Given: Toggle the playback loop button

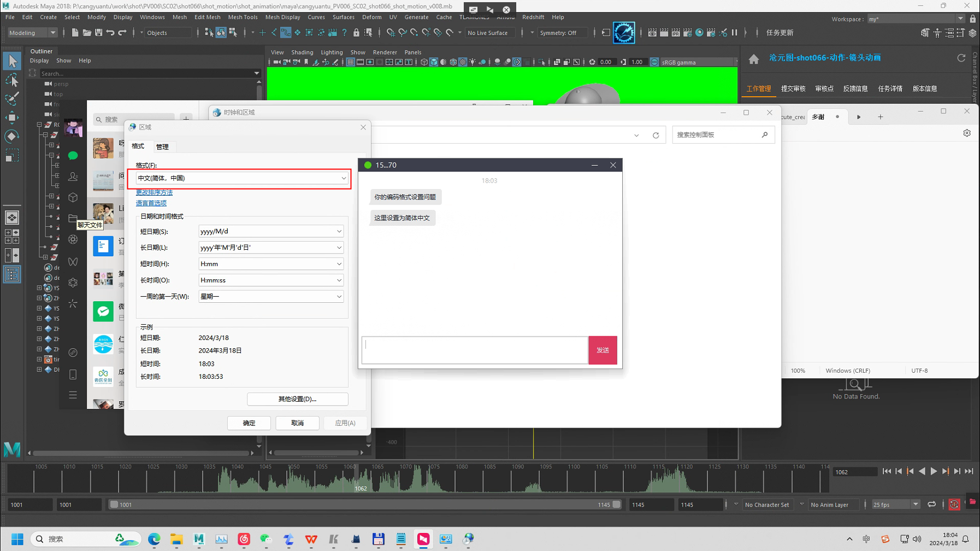Looking at the screenshot, I should tap(931, 505).
